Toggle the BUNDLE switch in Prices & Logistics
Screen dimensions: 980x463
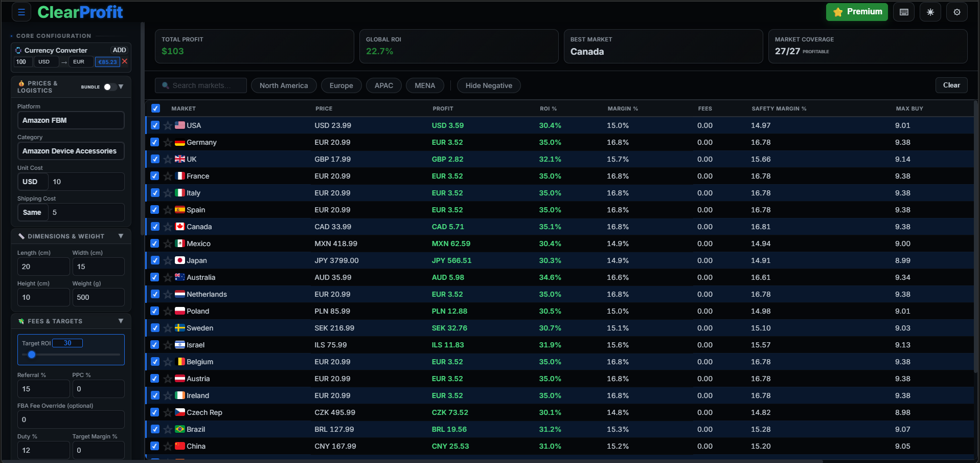click(x=107, y=87)
